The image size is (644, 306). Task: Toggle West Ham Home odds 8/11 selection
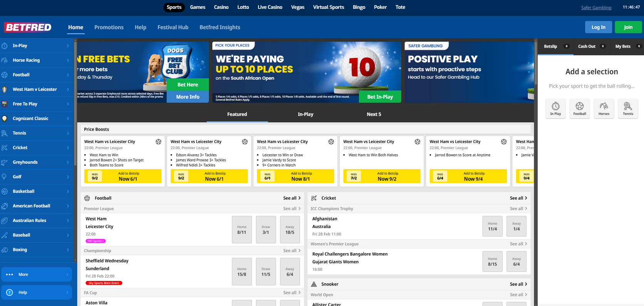(242, 230)
